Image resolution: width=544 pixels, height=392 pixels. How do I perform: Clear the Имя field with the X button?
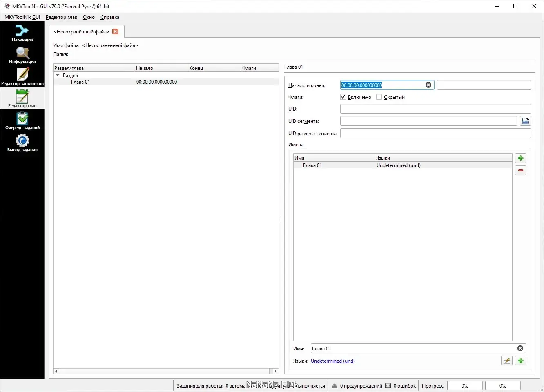point(520,348)
